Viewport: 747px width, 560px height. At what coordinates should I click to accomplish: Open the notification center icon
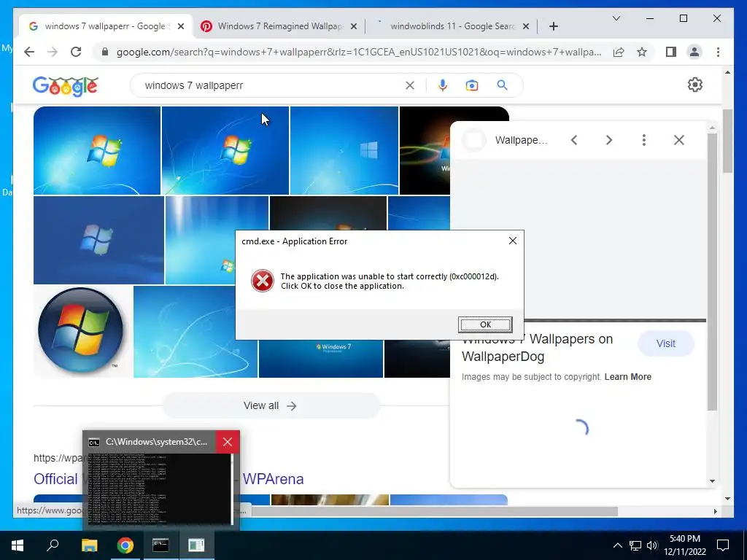(723, 545)
